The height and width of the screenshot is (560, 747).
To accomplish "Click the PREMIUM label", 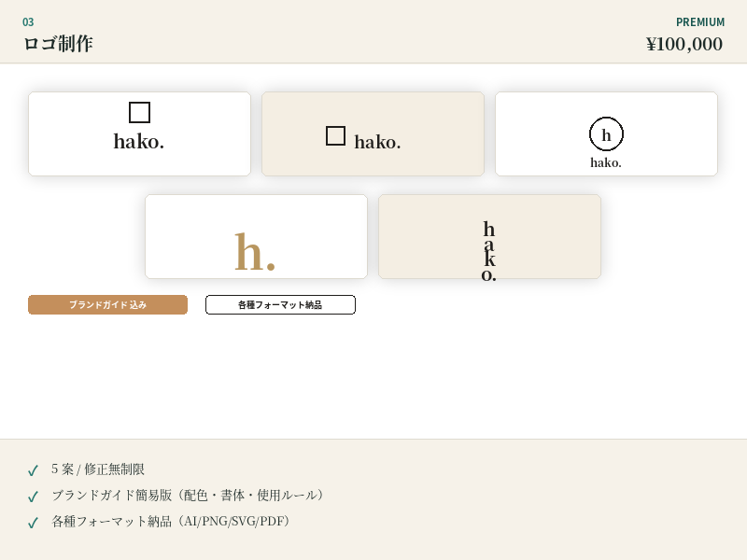I will tap(700, 21).
